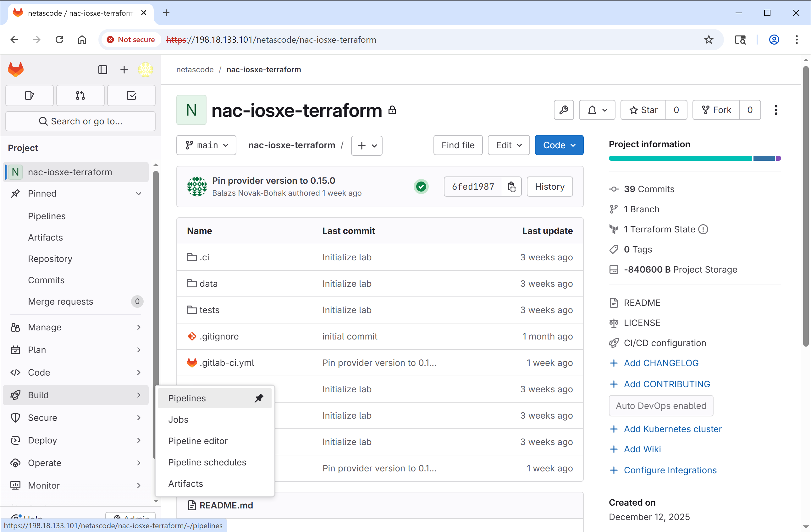Click the GitLab logo in sidebar
This screenshot has height=532, width=811.
[16, 69]
